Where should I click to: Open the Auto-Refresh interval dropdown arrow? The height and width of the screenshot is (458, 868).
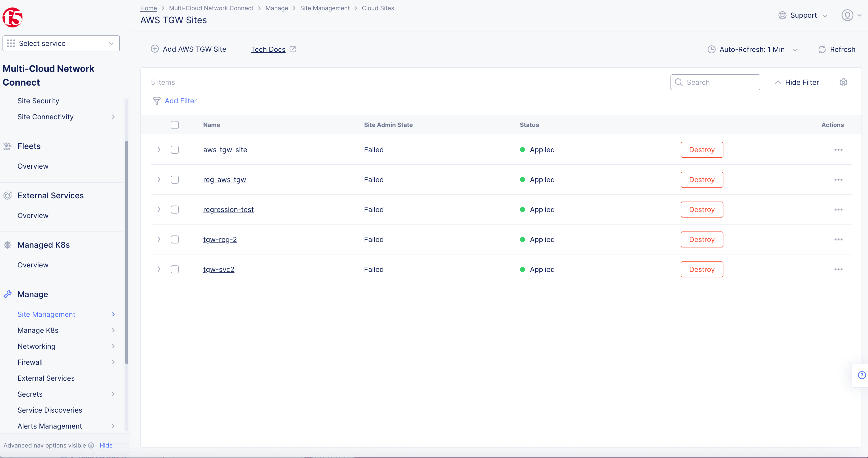[x=795, y=50]
